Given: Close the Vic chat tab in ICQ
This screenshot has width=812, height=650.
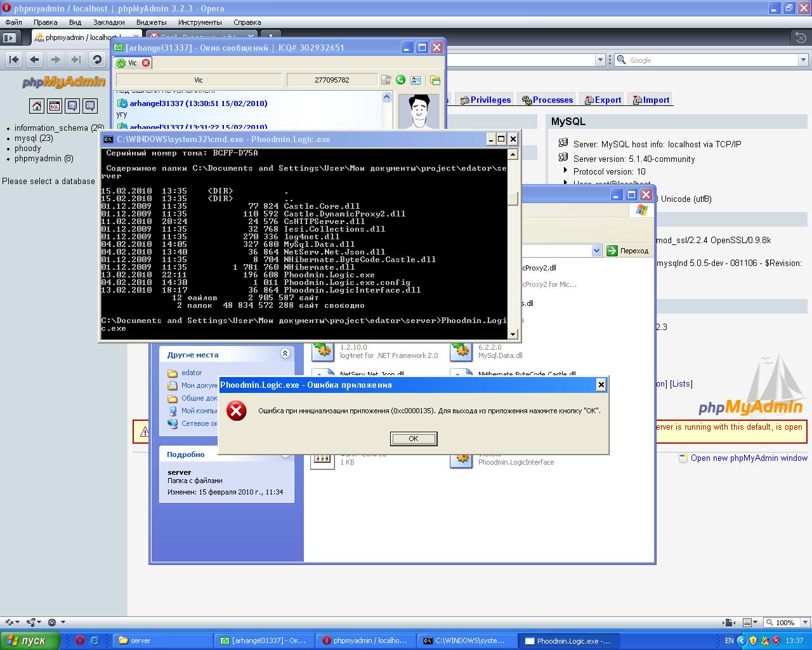Looking at the screenshot, I should tap(146, 63).
